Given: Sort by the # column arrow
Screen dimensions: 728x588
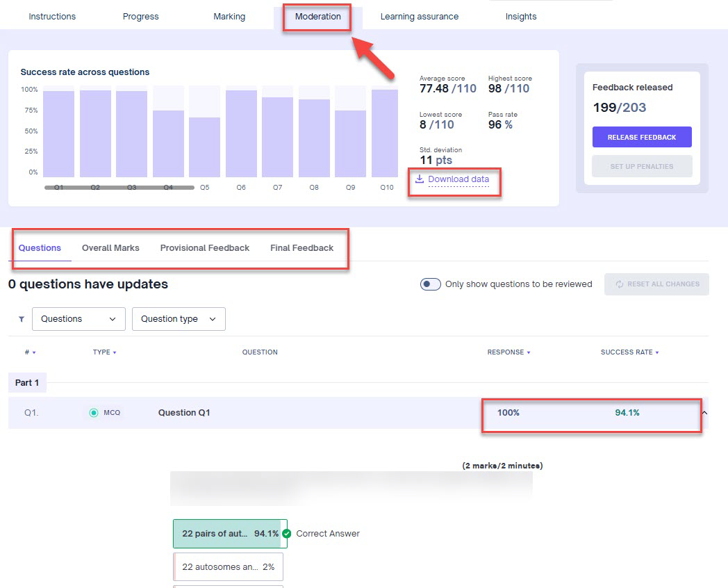Looking at the screenshot, I should [x=34, y=352].
